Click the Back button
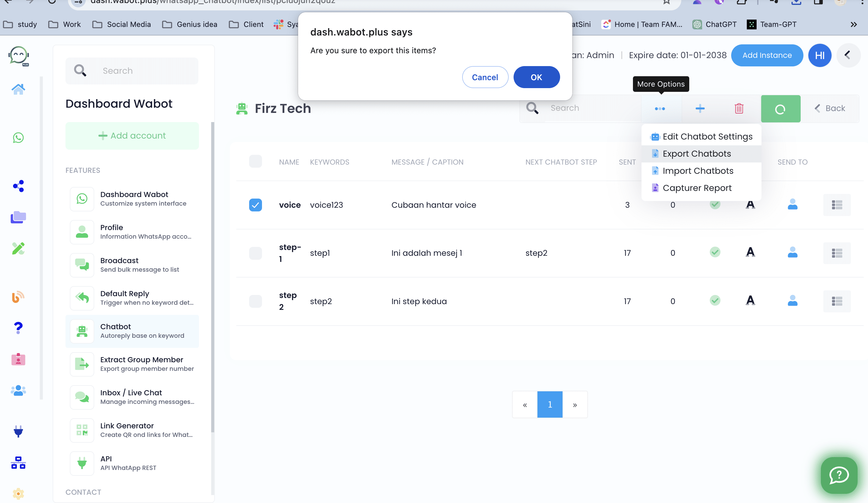This screenshot has width=868, height=503. point(829,108)
